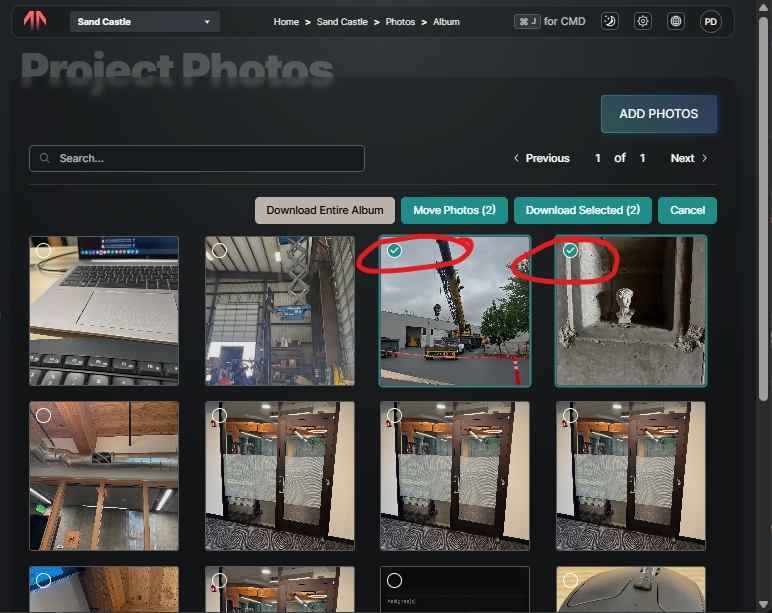Click the ADD PHOTOS button
Viewport: 772px width, 613px height.
[x=658, y=114]
